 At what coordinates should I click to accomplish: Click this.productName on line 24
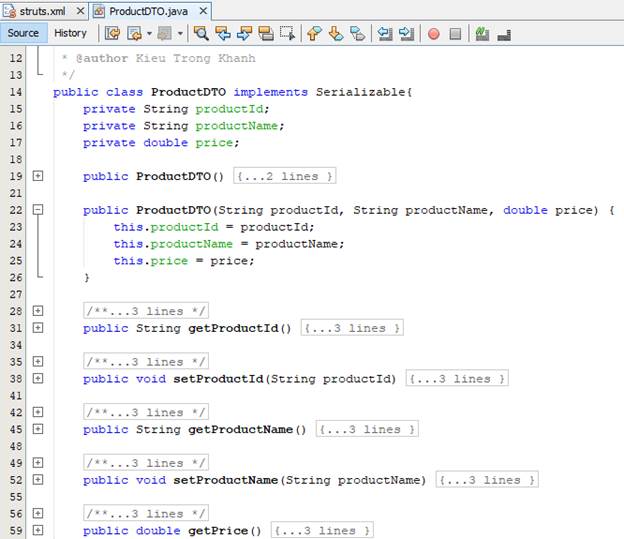[x=173, y=244]
